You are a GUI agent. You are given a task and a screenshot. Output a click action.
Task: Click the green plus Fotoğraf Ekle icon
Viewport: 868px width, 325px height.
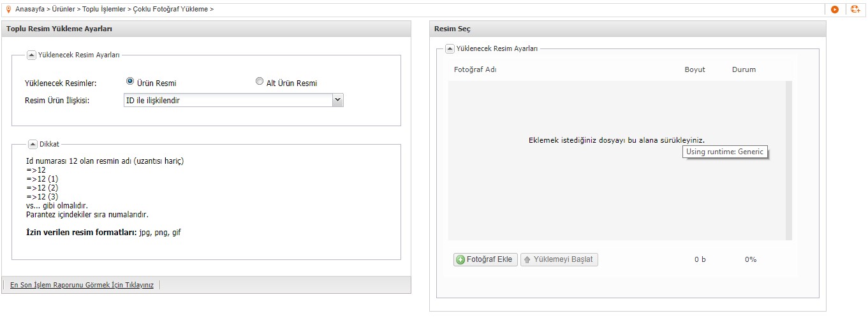(460, 259)
